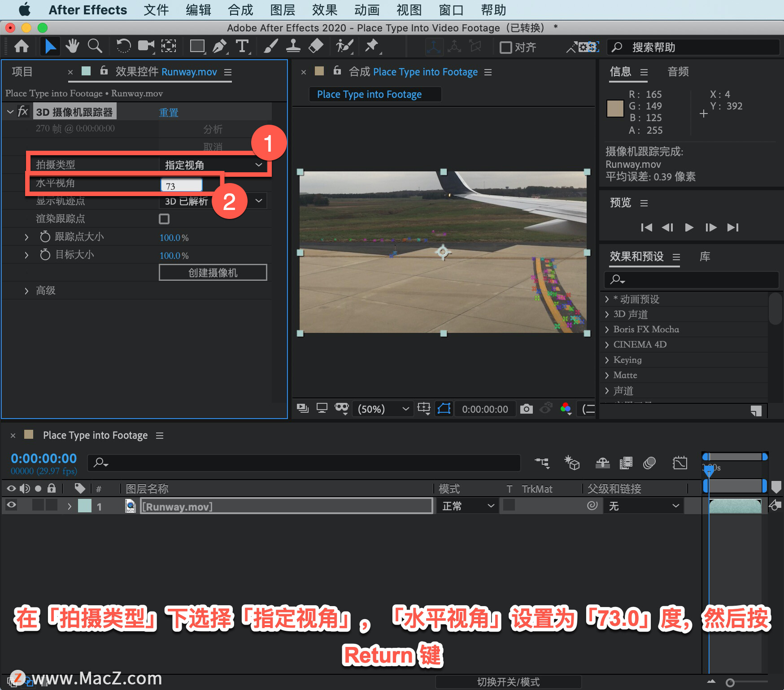Open the 合成 menu

(240, 10)
